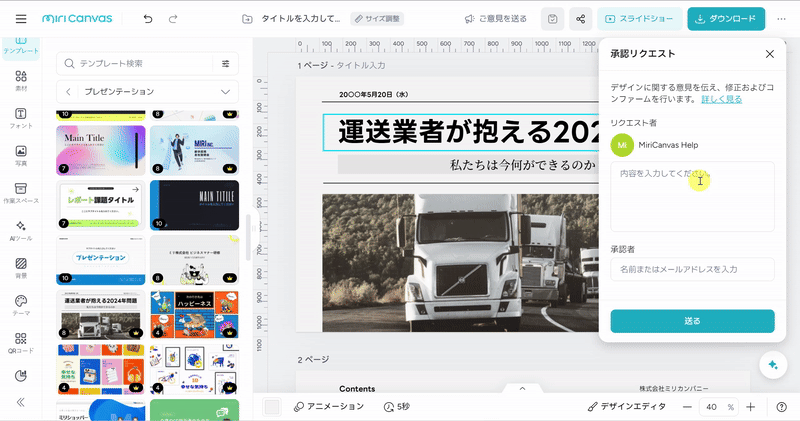This screenshot has height=421, width=800.
Task: Open the share icon
Action: coord(581,19)
